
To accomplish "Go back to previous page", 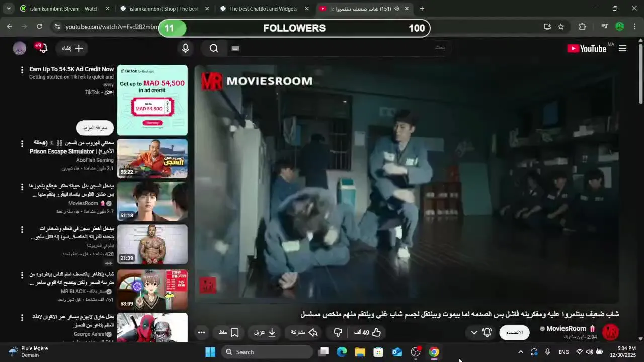I will pyautogui.click(x=9, y=27).
